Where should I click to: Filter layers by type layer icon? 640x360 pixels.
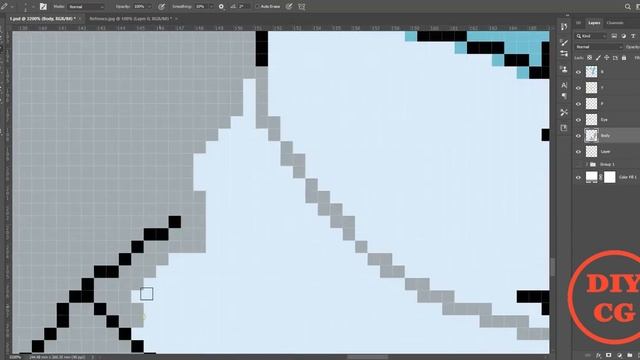pyautogui.click(x=633, y=36)
